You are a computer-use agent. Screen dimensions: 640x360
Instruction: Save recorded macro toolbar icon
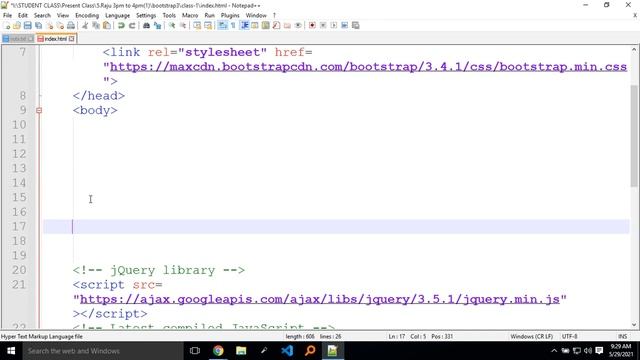pyautogui.click(x=356, y=25)
